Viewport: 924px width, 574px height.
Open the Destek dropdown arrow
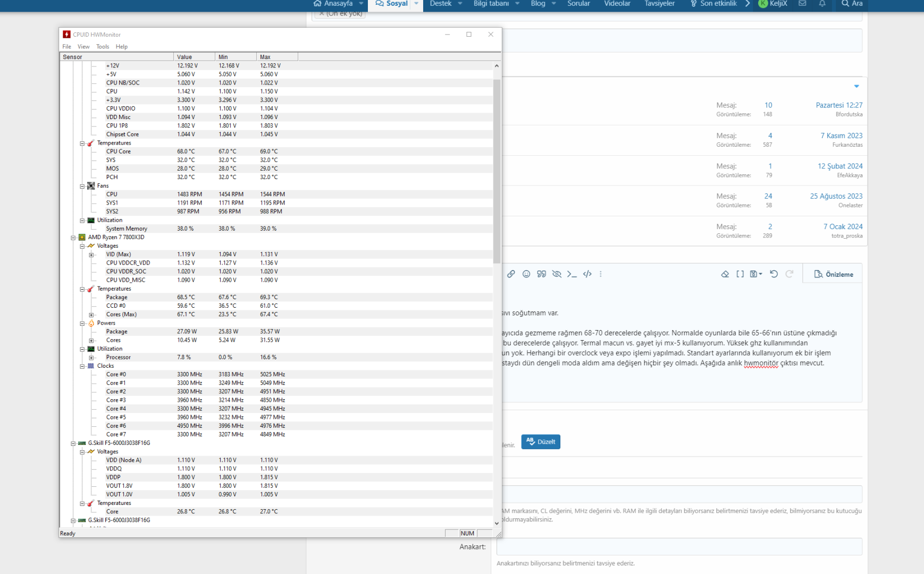point(460,4)
